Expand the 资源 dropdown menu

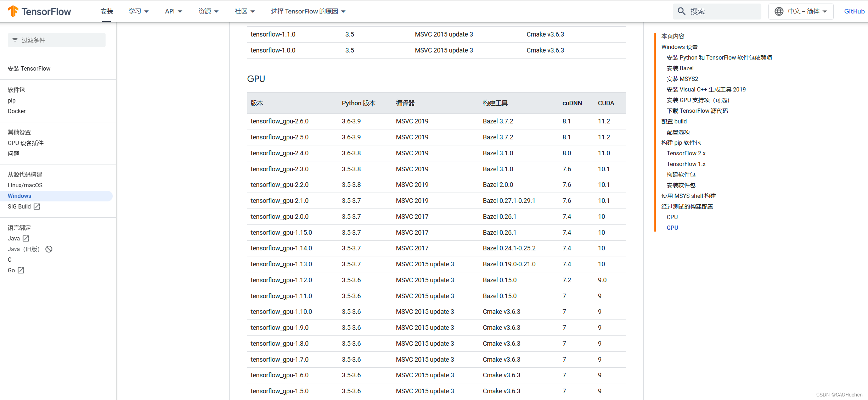208,11
